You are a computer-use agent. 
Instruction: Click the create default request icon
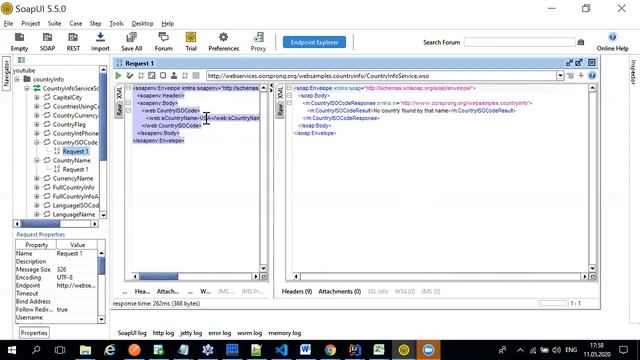[x=152, y=76]
